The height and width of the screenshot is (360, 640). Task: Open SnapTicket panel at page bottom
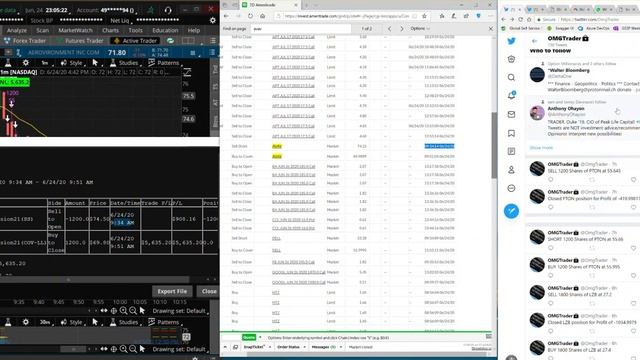(x=254, y=347)
